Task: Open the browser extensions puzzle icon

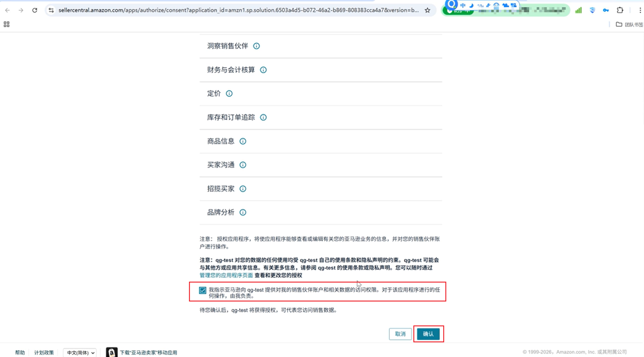Action: tap(620, 10)
